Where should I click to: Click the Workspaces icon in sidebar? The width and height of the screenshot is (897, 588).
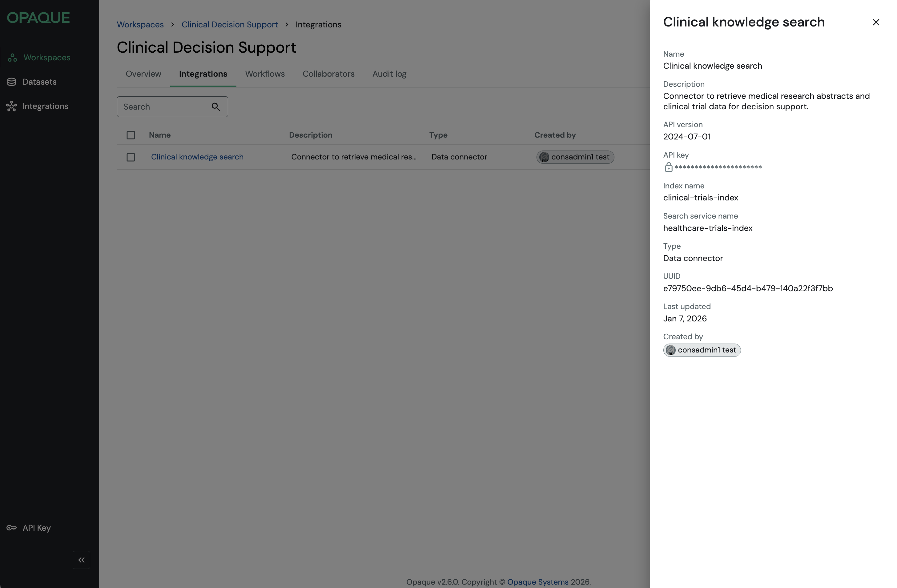click(12, 58)
